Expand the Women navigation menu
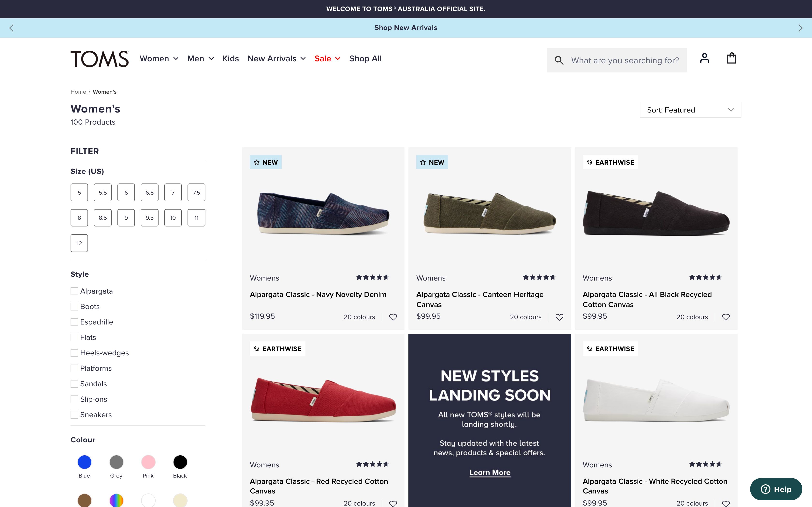Image resolution: width=812 pixels, height=507 pixels. pos(159,59)
